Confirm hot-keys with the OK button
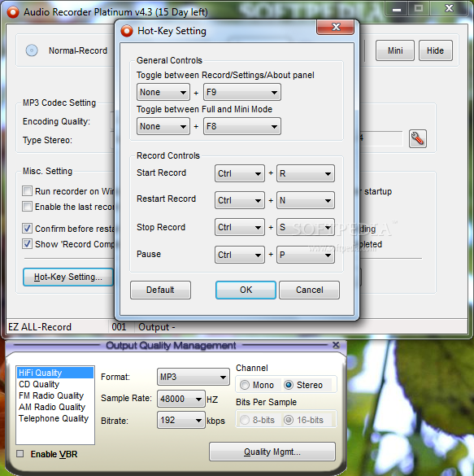The width and height of the screenshot is (474, 476). click(x=246, y=290)
